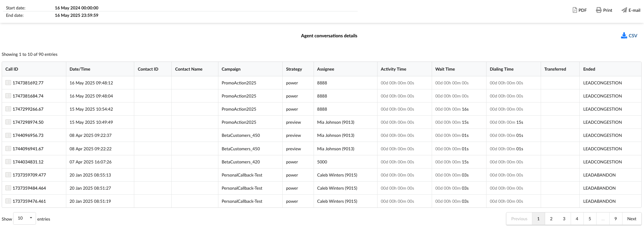Click the Previous pagination button

coord(519,219)
